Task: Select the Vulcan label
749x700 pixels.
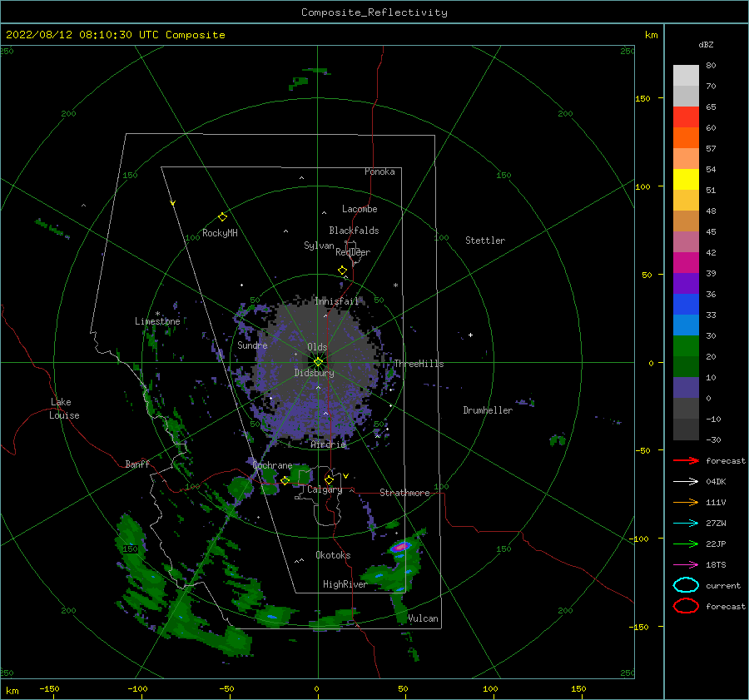Action: tap(424, 618)
